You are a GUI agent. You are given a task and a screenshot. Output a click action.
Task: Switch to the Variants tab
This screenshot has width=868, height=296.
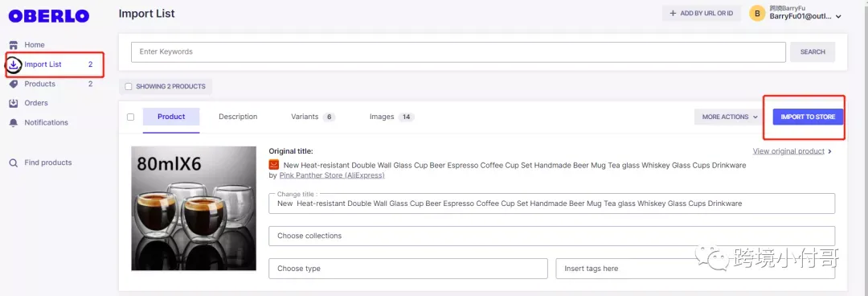pyautogui.click(x=313, y=117)
